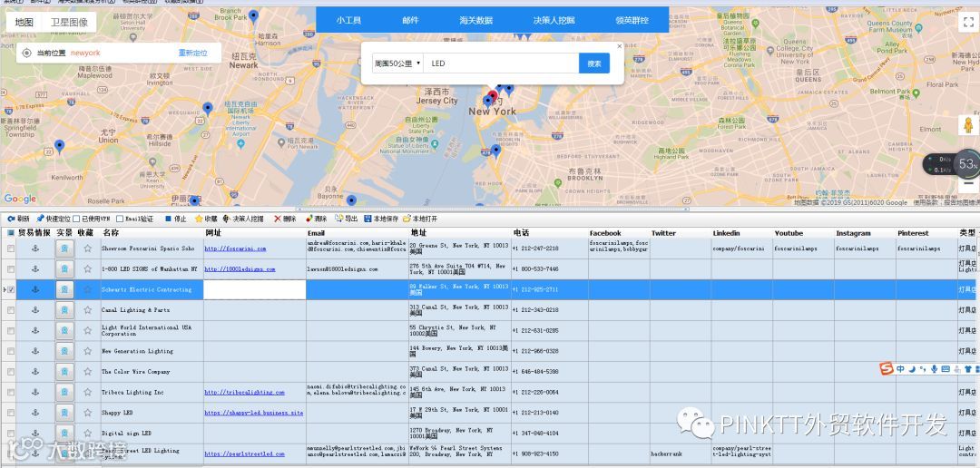Image resolution: width=980 pixels, height=468 pixels.
Task: Uncheck the Schwartz Electric Contracting row checkbox
Action: pos(11,290)
